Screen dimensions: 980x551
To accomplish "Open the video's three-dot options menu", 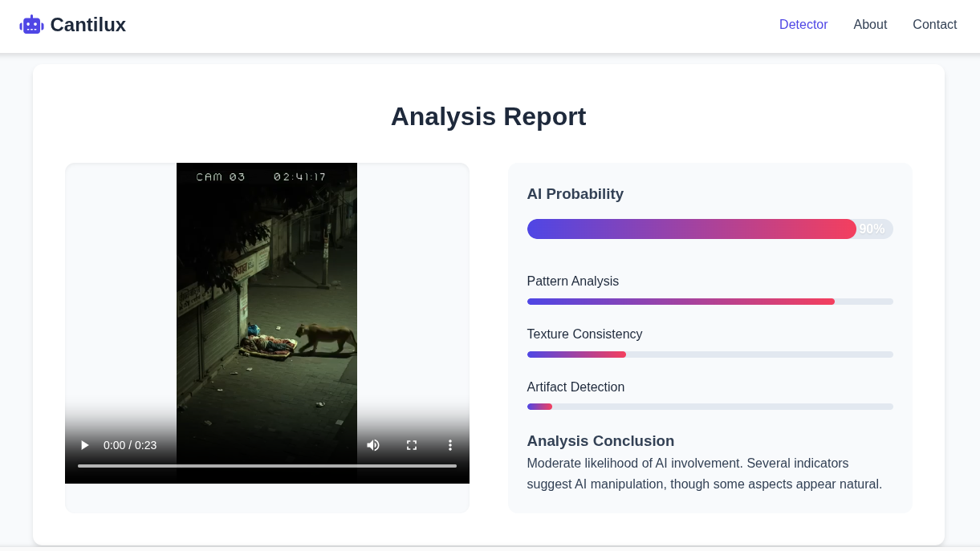I will click(450, 445).
